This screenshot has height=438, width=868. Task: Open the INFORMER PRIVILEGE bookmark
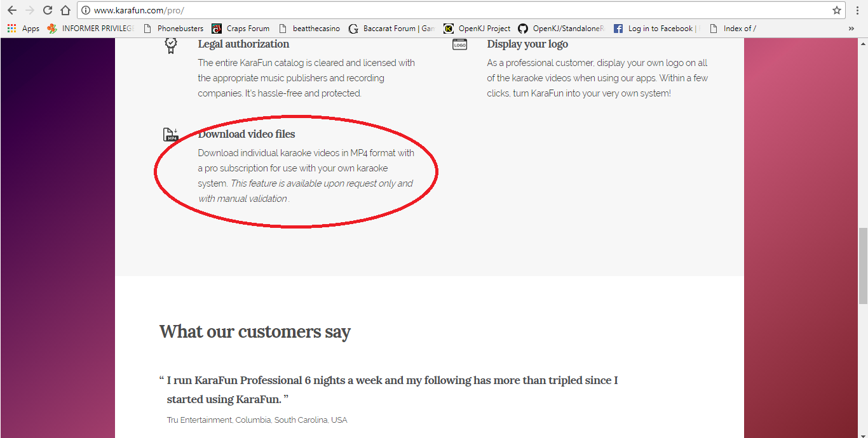tap(91, 29)
